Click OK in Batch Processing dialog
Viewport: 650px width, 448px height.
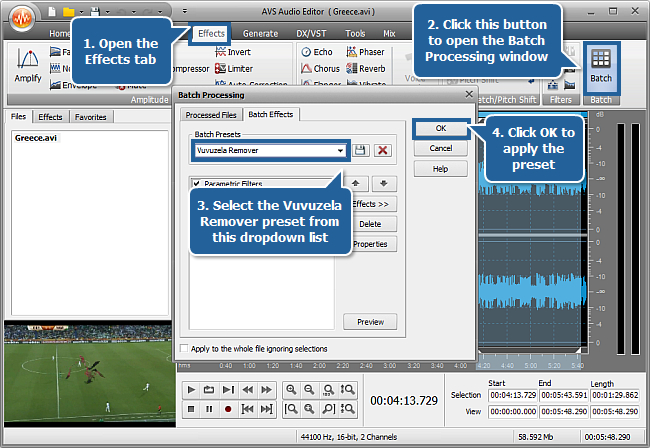(441, 128)
